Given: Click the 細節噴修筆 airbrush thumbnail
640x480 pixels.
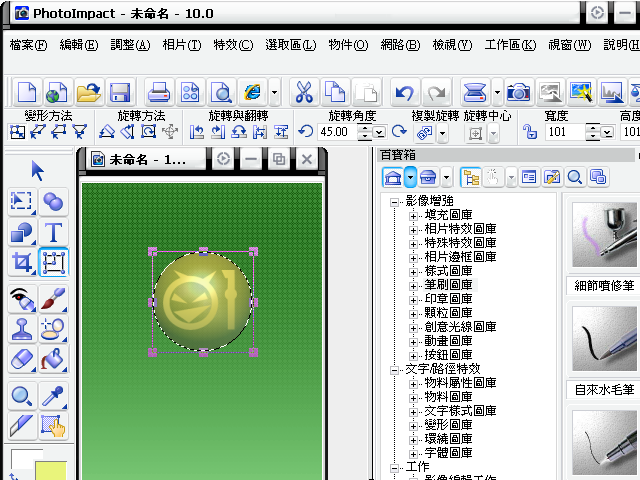Looking at the screenshot, I should pos(605,236).
